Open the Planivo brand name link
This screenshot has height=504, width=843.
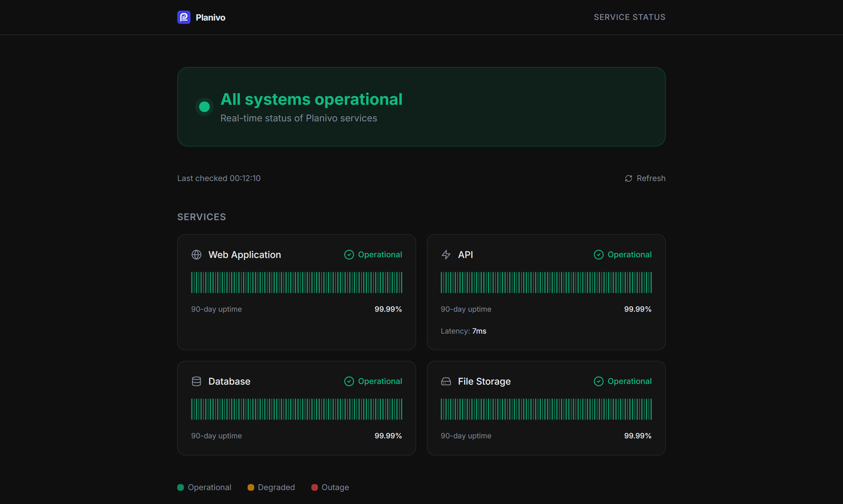(210, 17)
